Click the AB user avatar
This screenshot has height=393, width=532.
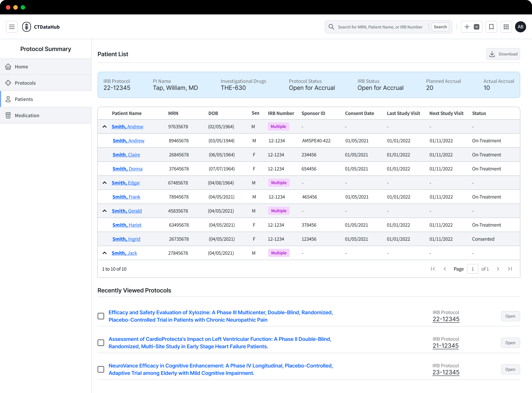(520, 27)
